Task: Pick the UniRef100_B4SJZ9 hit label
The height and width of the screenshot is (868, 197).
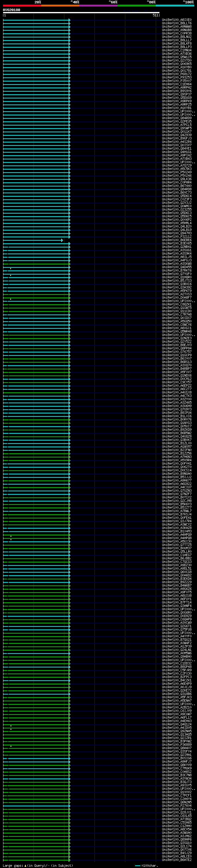Action: (177, 853)
